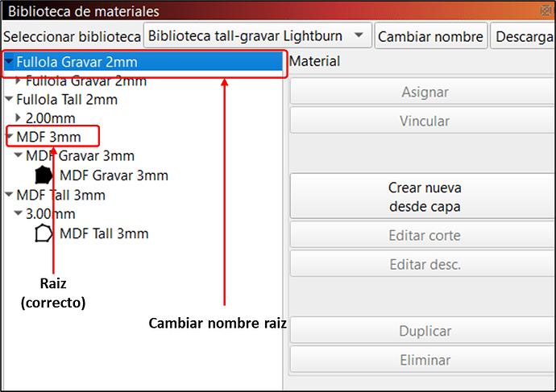Click the Descarga button
556x392 pixels.
pos(524,36)
